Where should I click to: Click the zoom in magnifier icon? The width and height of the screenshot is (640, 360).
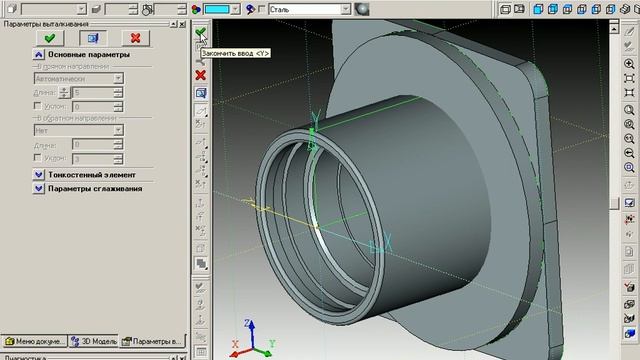[x=629, y=64]
